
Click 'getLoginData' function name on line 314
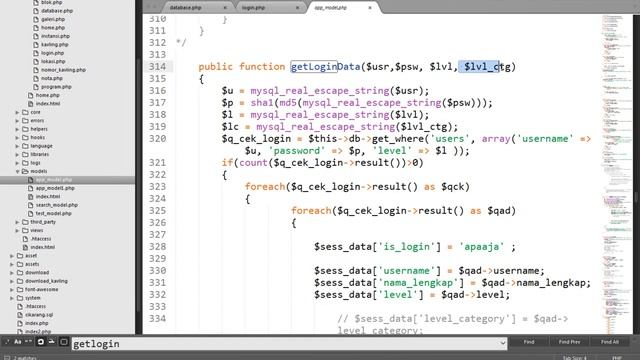point(325,67)
